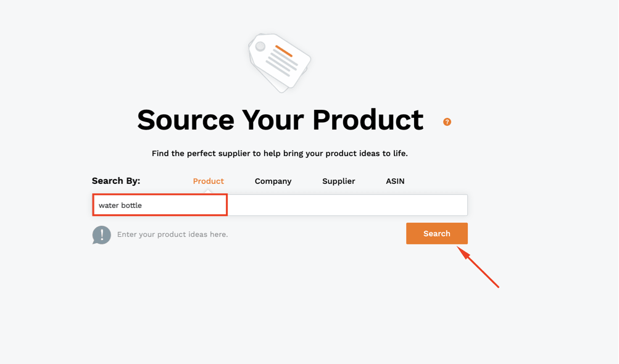The height and width of the screenshot is (364, 619).
Task: Click the empty right side of search box
Action: pyautogui.click(x=347, y=205)
